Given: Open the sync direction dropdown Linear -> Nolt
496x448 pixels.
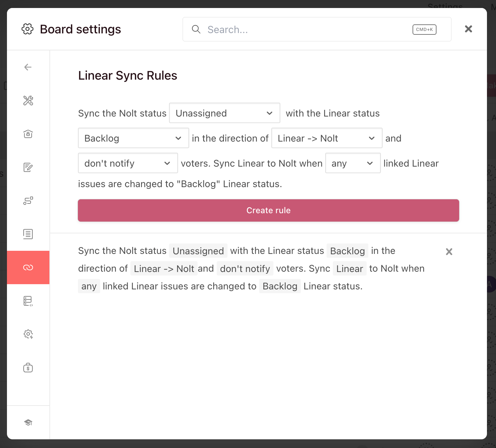Looking at the screenshot, I should [x=327, y=138].
